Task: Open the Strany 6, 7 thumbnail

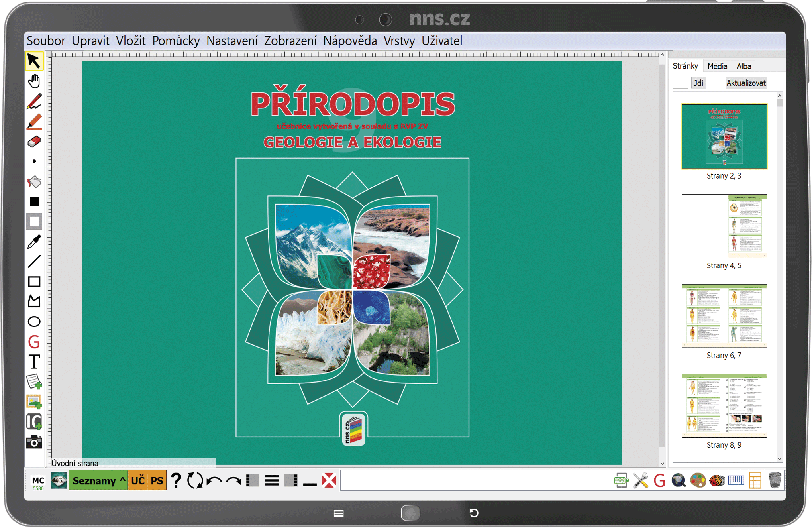Action: [724, 316]
